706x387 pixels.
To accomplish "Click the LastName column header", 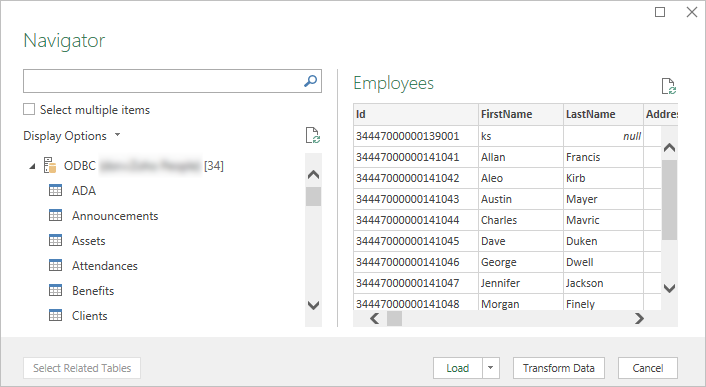I will (x=603, y=114).
